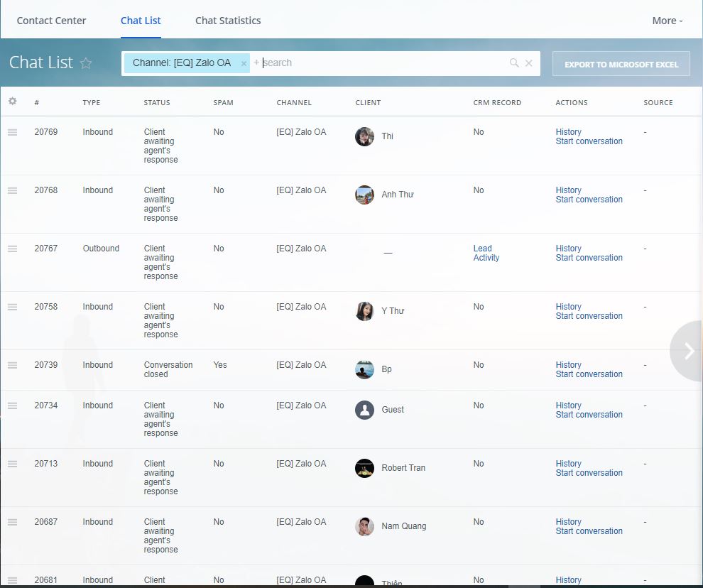Expand the More dropdown menu

pyautogui.click(x=667, y=21)
